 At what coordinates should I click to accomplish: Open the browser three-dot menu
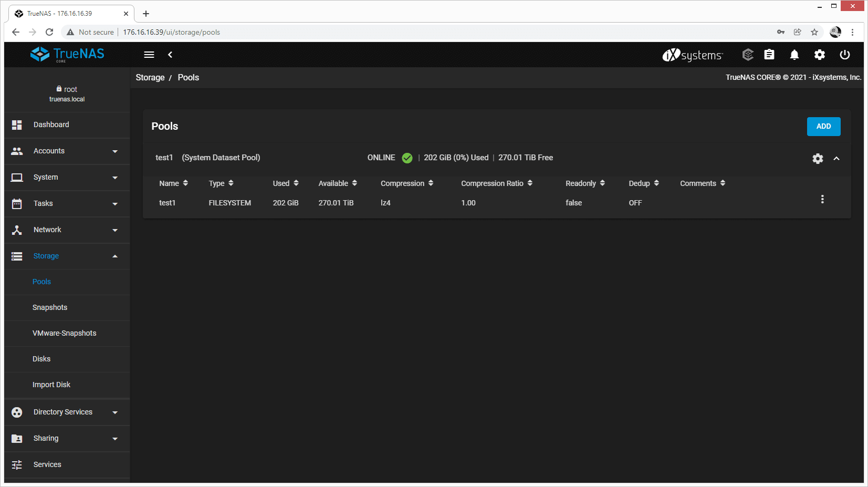pyautogui.click(x=853, y=32)
